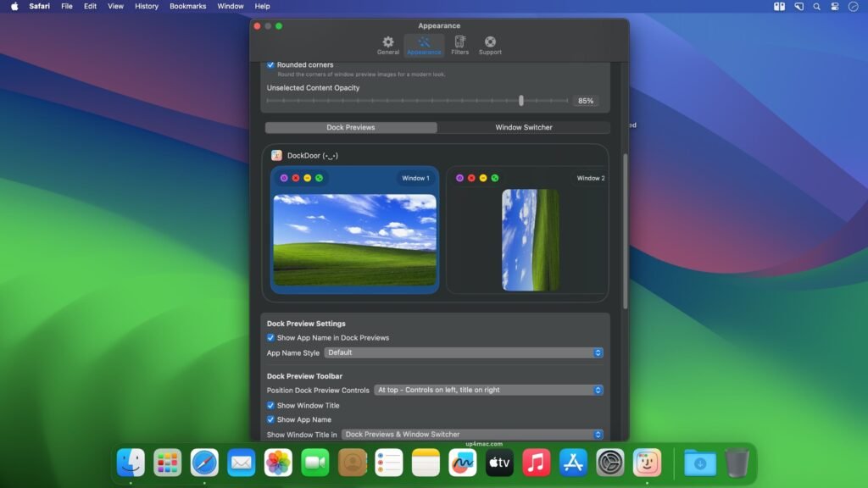Open the Support settings pane
Viewport: 868px width, 488px height.
490,44
